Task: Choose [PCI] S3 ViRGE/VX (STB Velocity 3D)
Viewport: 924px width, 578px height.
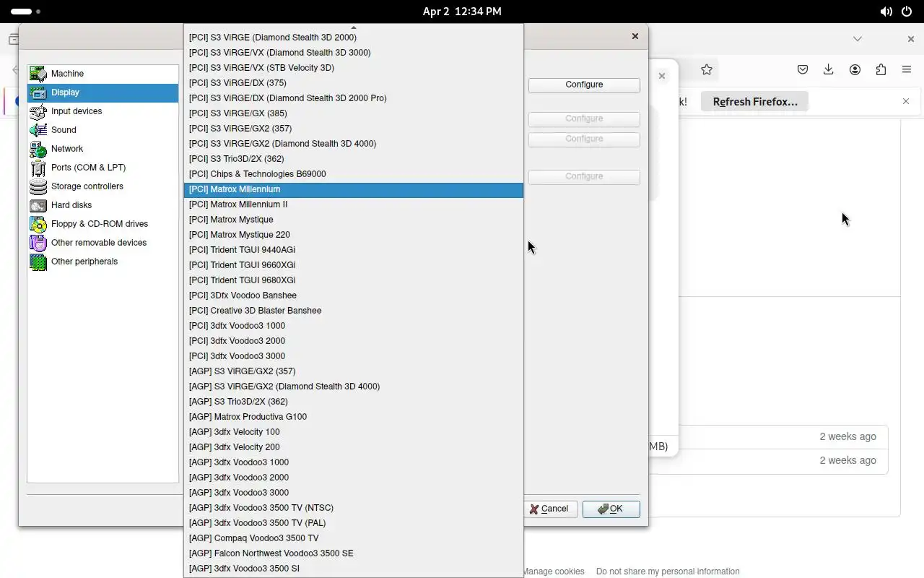Action: pyautogui.click(x=354, y=68)
